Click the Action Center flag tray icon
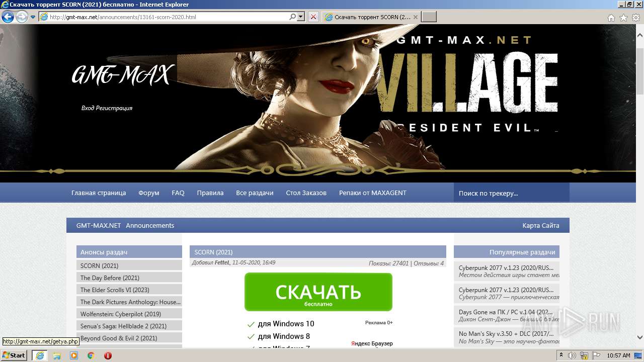Screen dimensions: 644x362 (x=596, y=355)
